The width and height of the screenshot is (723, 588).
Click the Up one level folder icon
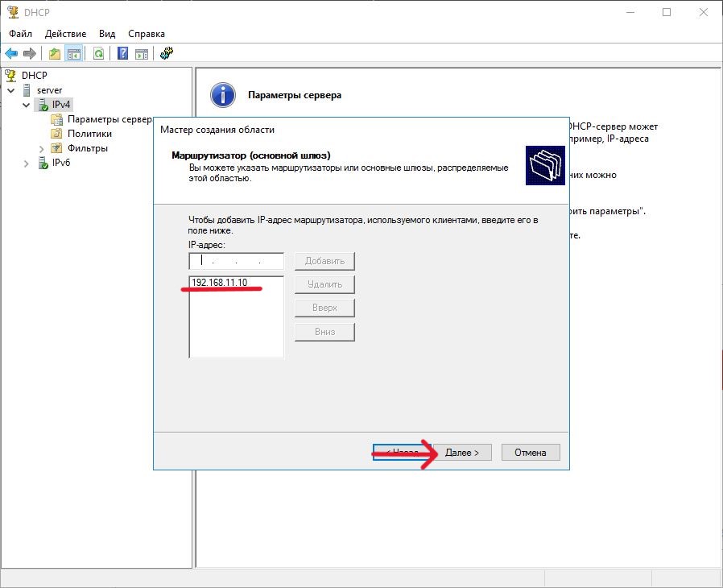pos(55,54)
